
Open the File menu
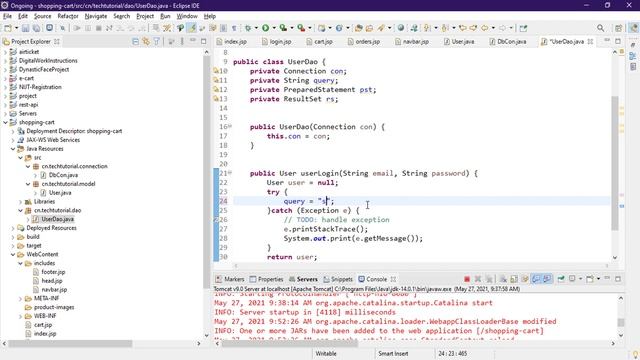[x=7, y=16]
